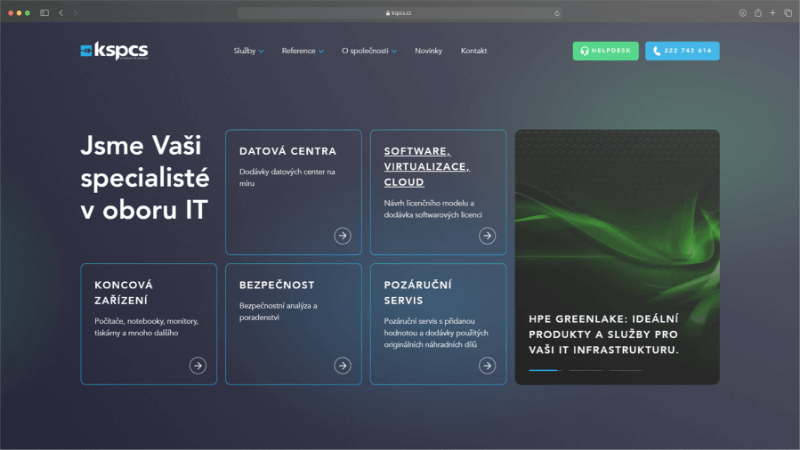800x450 pixels.
Task: Click the arrow icon in Bezpečnost card
Action: click(x=342, y=366)
